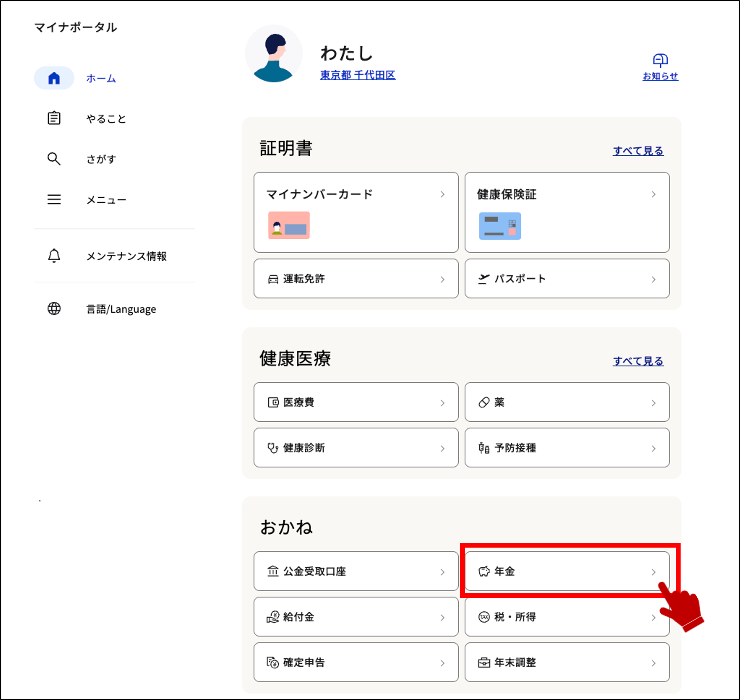Screen dimensions: 740x700
Task: Click すべて見る in 健康医療 section
Action: (638, 361)
